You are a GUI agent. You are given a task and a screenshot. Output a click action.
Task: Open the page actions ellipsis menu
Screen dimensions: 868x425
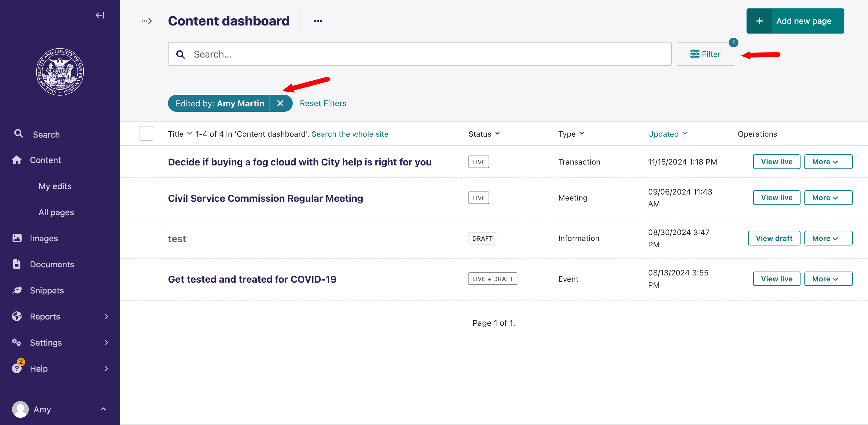click(x=318, y=21)
